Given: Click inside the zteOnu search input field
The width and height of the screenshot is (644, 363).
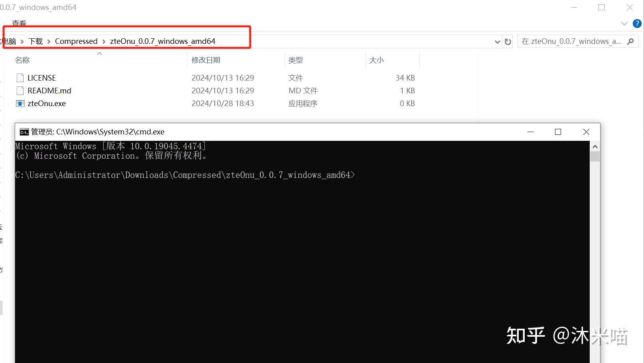Looking at the screenshot, I should [571, 41].
